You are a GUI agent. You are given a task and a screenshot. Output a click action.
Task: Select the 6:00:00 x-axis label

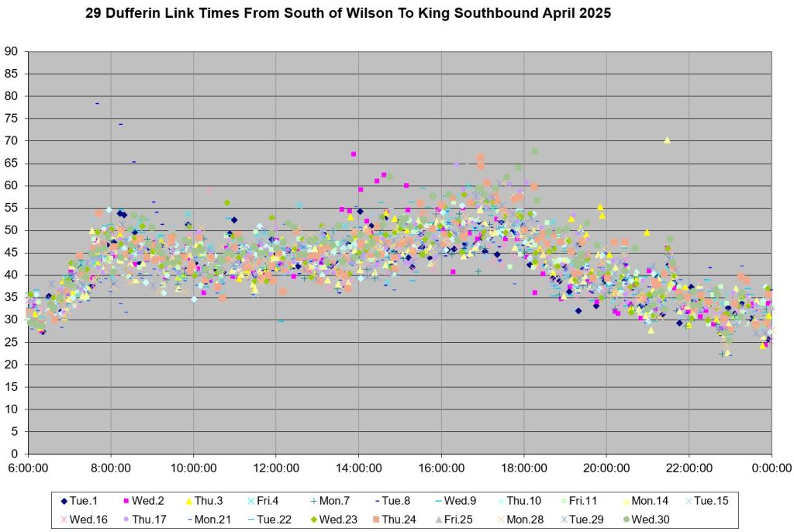[x=29, y=468]
